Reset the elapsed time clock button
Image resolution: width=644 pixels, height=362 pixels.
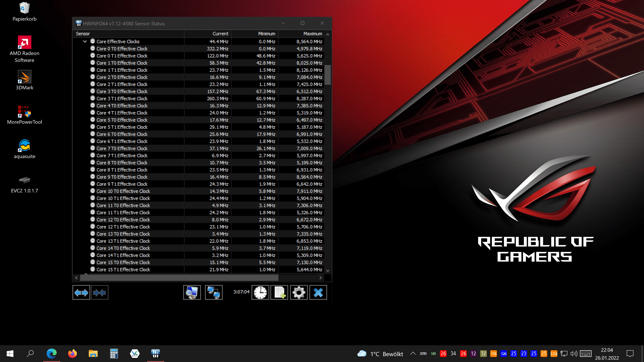point(260,292)
